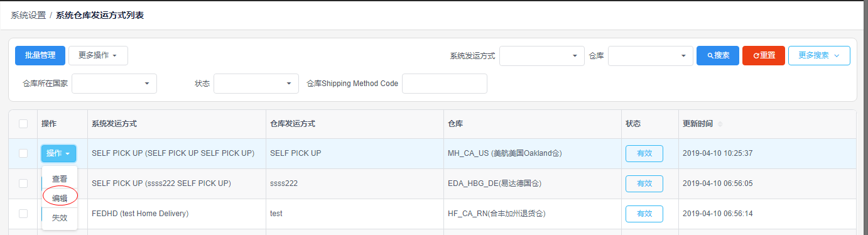Select the checkbox for the ssss222 row
868x235 pixels.
pos(23,183)
